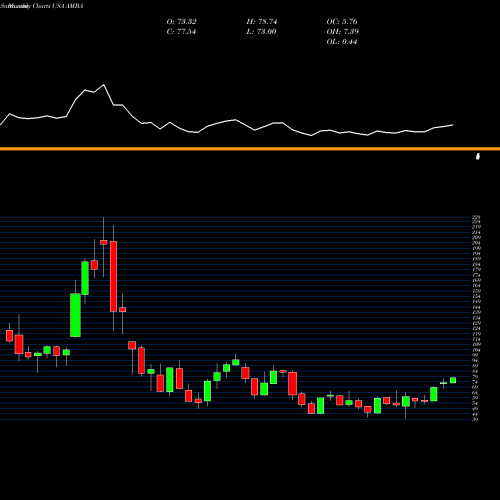Click the highest peak of the white line

click(104, 85)
